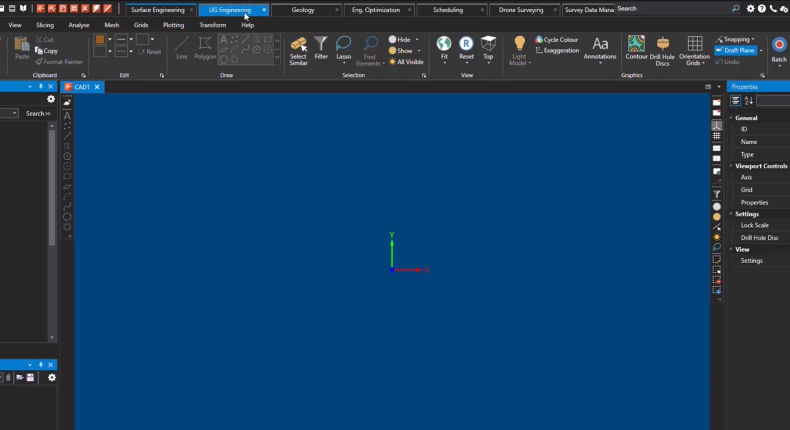Viewport: 790px width, 430px height.
Task: Open the Mesh menu
Action: pos(112,25)
